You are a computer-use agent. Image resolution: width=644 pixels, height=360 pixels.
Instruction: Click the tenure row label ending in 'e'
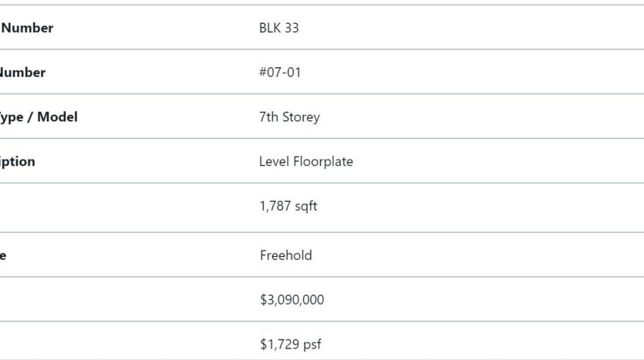pos(3,255)
